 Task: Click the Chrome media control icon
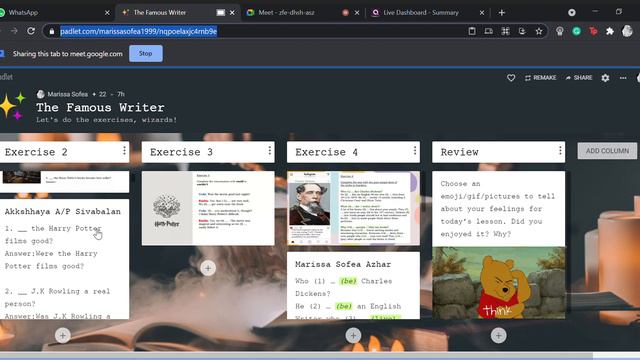pos(572,13)
